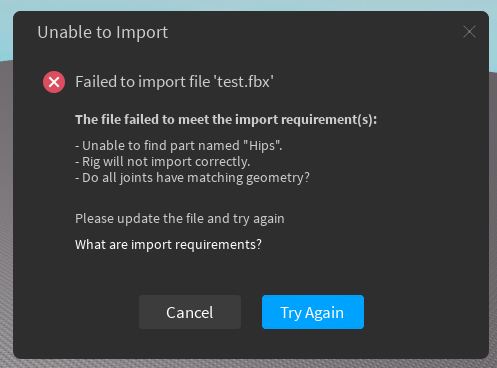Screen dimensions: 497x368
Task: Click the gray baseplate below the dialog
Action: click(248, 364)
